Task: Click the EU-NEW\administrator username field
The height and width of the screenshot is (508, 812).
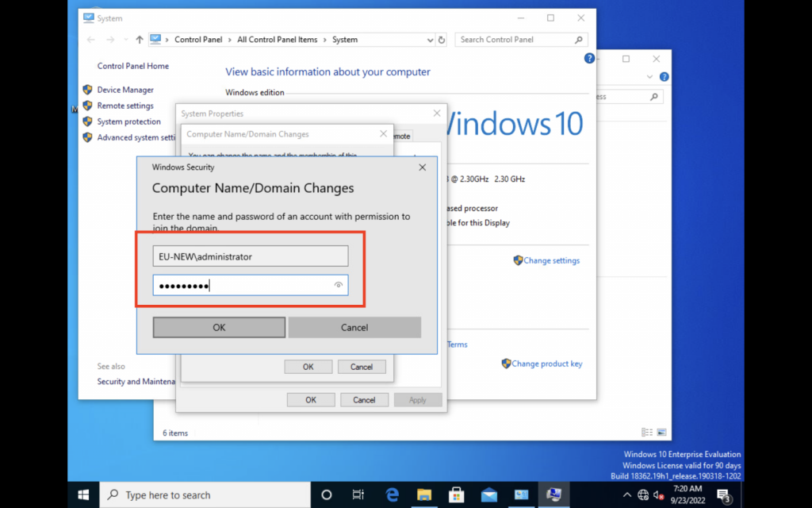Action: pyautogui.click(x=250, y=256)
